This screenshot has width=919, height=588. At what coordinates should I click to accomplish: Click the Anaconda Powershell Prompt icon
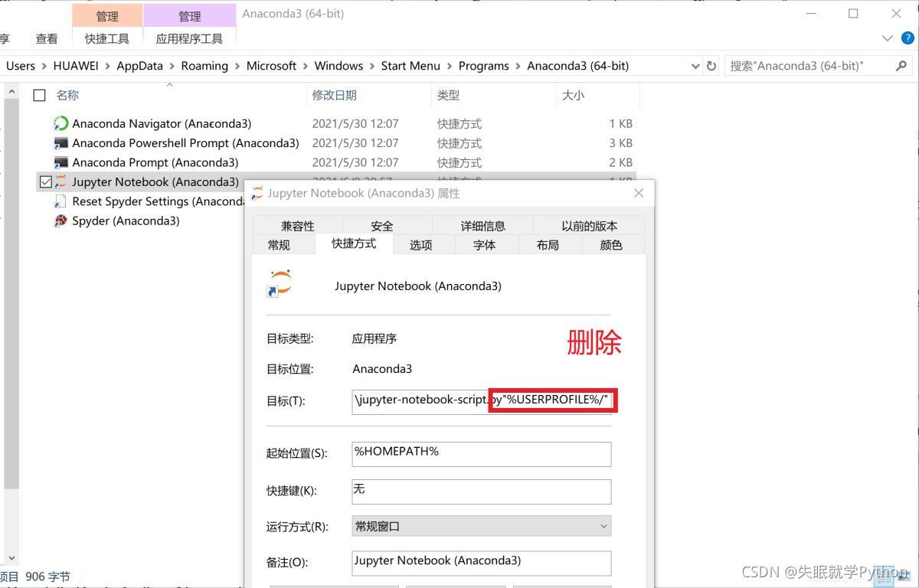click(61, 143)
